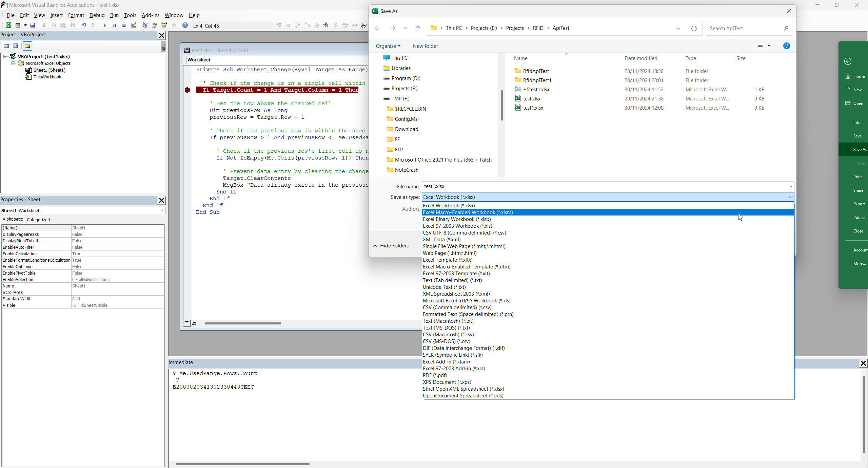
Task: Click the New folder button
Action: coord(425,46)
